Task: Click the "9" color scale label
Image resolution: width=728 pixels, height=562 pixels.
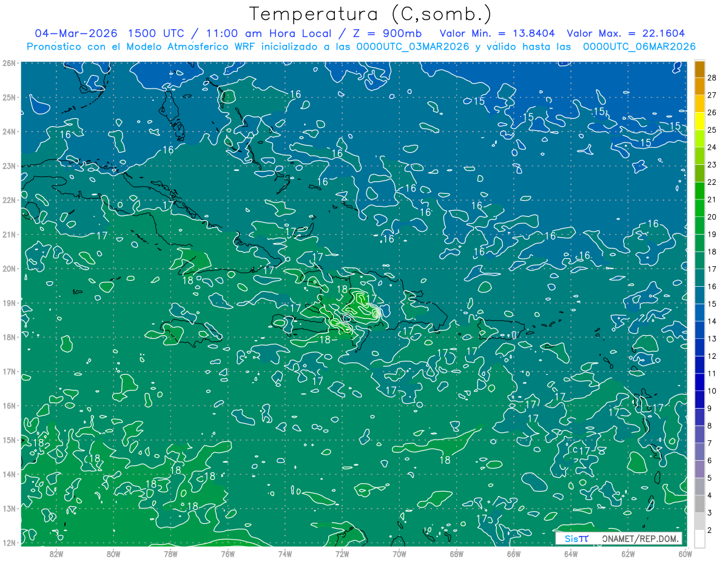Action: 710,408
